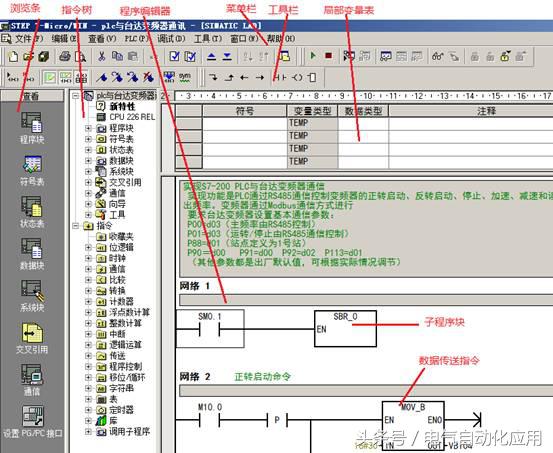Open the 工具(T) menu
553x453 pixels.
pos(208,38)
